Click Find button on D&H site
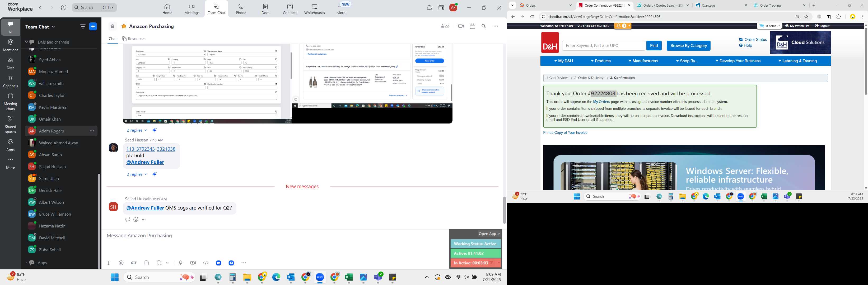This screenshot has width=868, height=285. (654, 46)
